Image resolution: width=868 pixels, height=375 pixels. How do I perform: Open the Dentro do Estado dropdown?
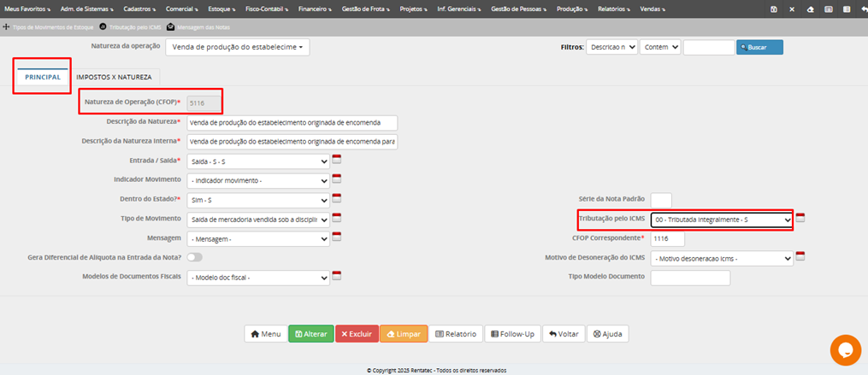[x=258, y=200]
